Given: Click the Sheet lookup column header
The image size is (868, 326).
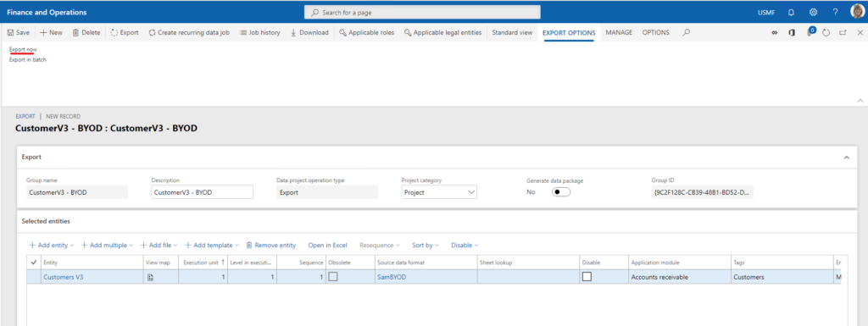Looking at the screenshot, I should (528, 262).
